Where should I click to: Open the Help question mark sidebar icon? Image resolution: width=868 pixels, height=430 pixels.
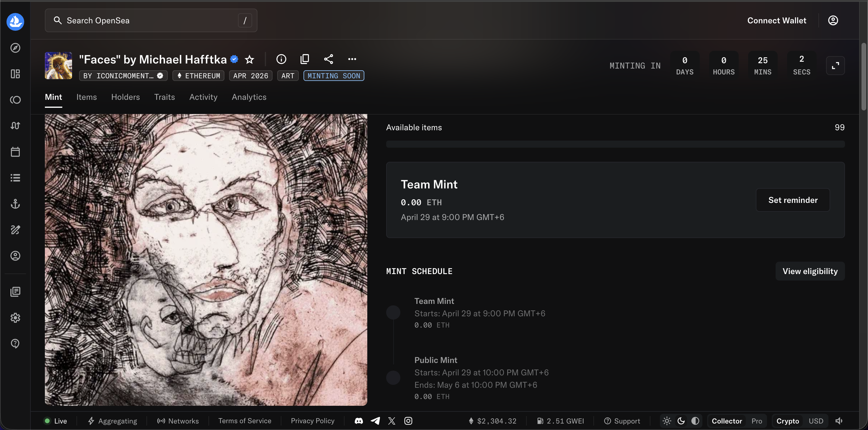15,343
